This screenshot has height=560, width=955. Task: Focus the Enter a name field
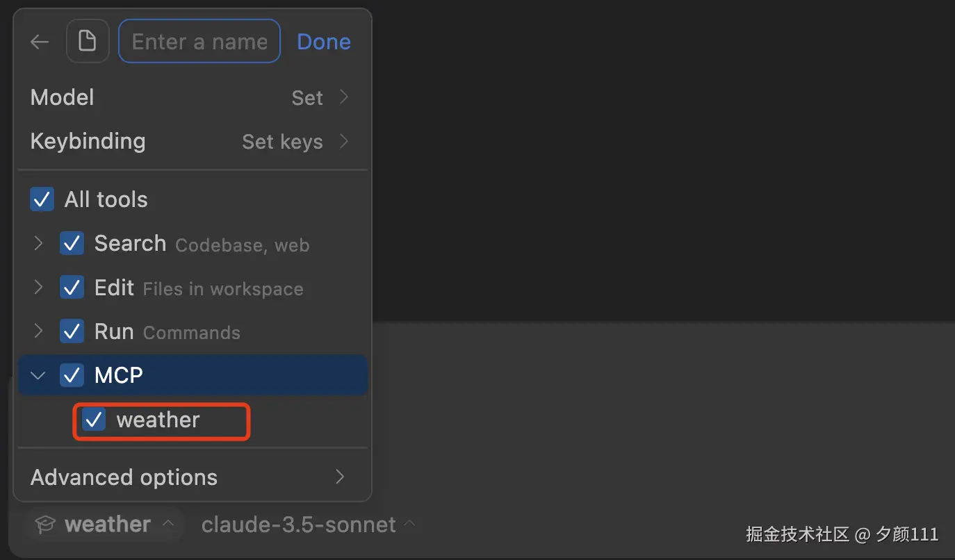click(x=199, y=42)
